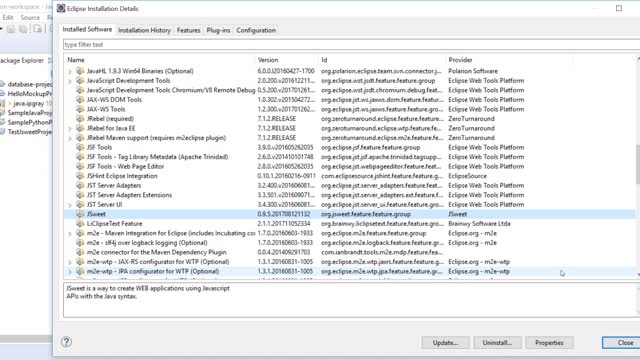
Task: Click the JavaScript Development Tools feature icon
Action: pos(80,80)
